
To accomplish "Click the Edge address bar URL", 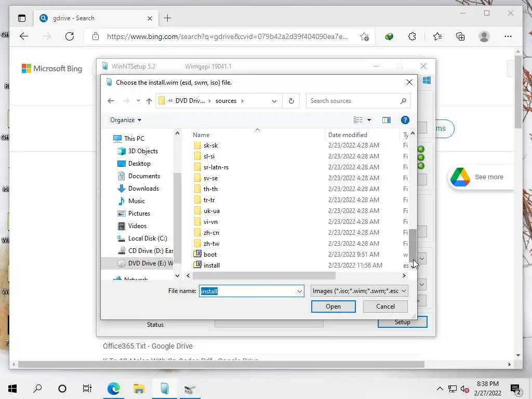I will [227, 36].
